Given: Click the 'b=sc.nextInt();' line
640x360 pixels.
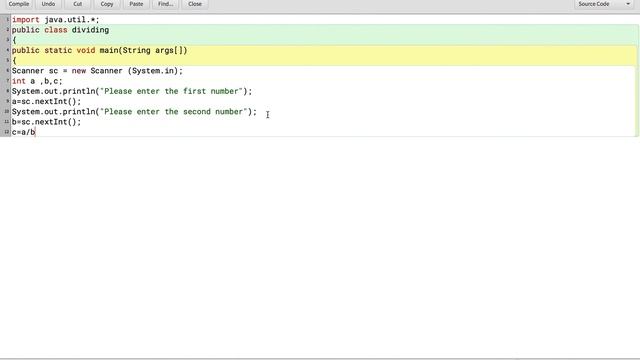Looking at the screenshot, I should (47, 122).
